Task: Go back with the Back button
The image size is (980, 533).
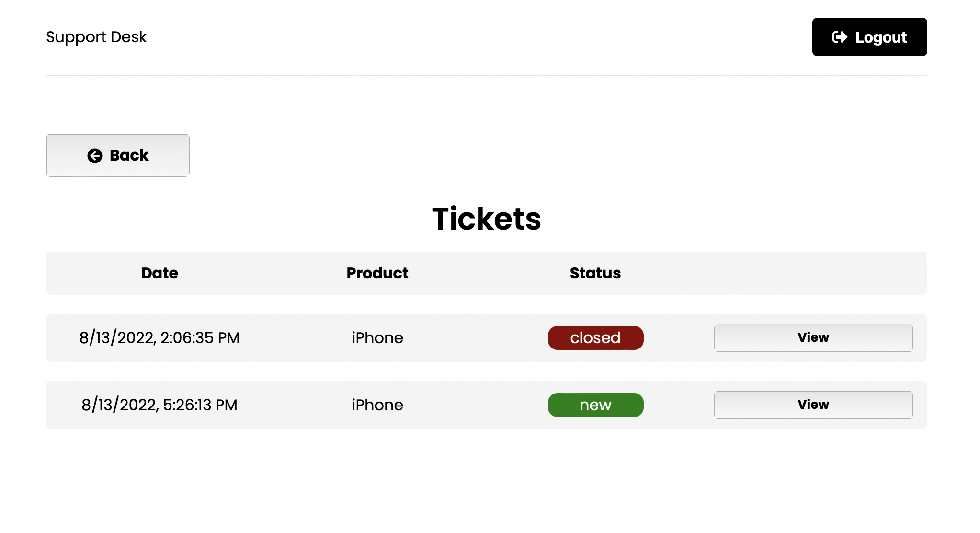Action: (x=118, y=155)
